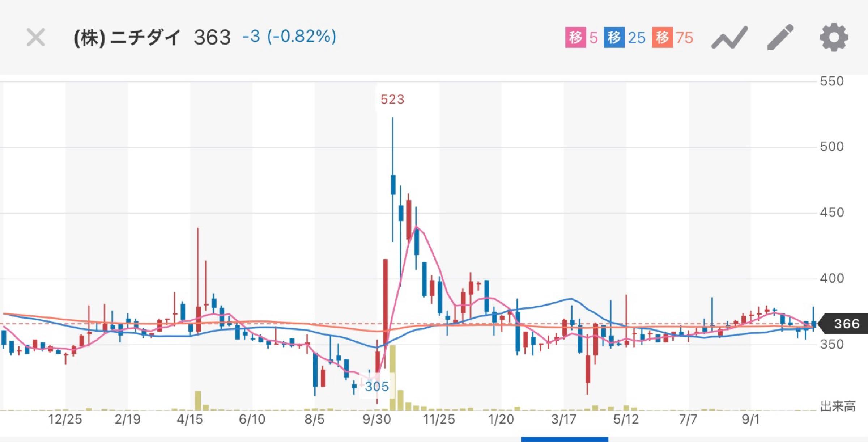
Task: Click the 500 price axis label
Action: click(x=831, y=147)
